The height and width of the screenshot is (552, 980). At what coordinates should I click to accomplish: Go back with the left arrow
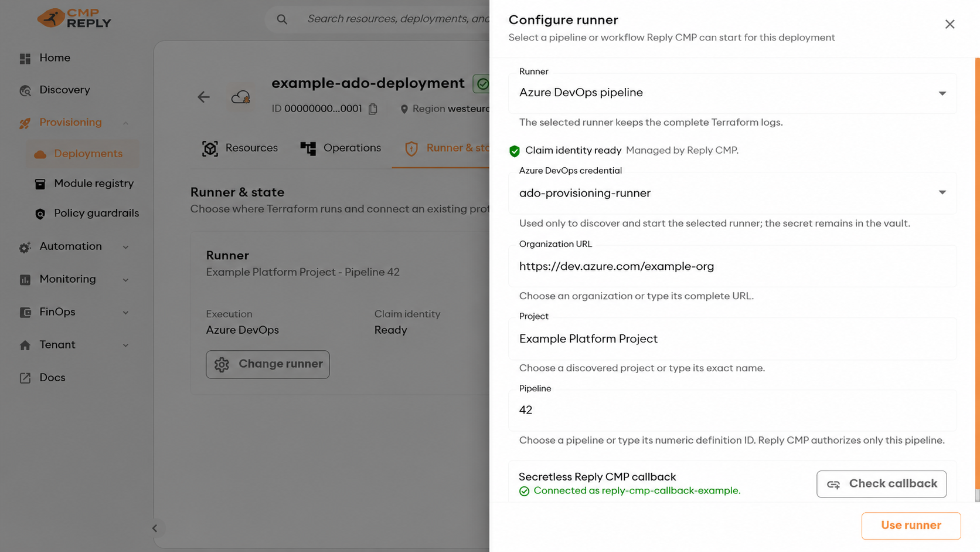(x=203, y=97)
